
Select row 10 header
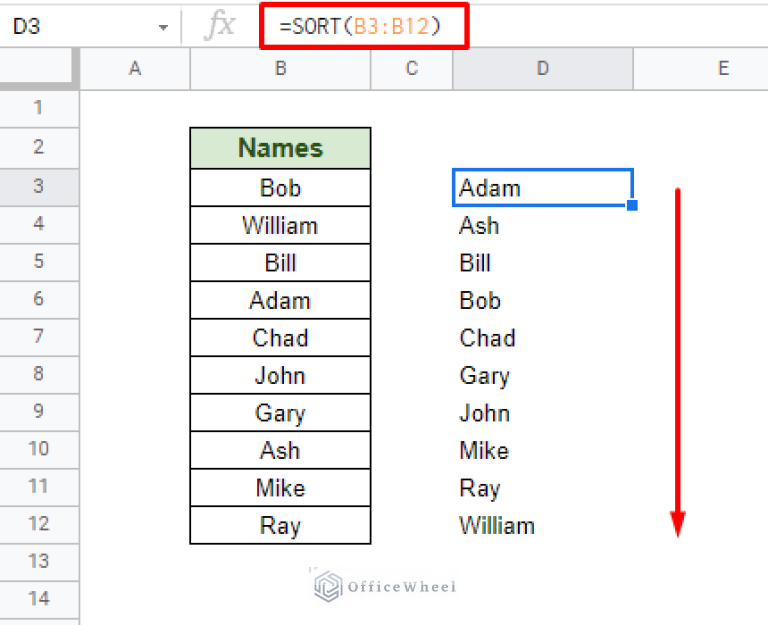(x=39, y=450)
